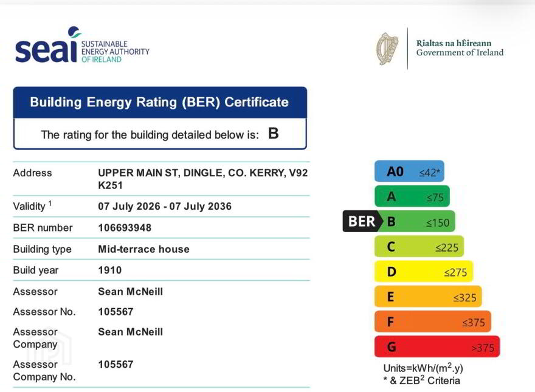Click the green B rating band
535x392 pixels.
pos(416,221)
